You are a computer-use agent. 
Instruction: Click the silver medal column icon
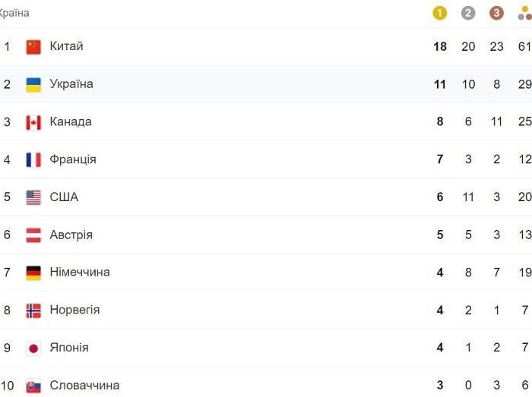tap(468, 13)
